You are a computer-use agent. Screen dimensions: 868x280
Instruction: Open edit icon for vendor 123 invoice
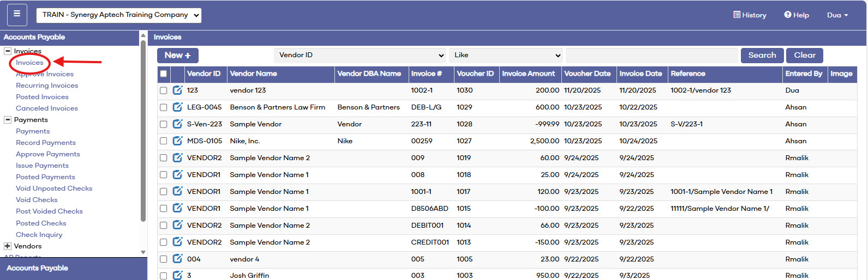click(178, 90)
